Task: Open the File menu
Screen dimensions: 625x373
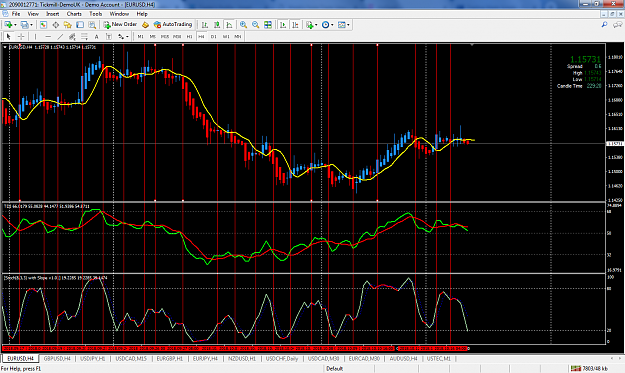Action: tap(16, 14)
